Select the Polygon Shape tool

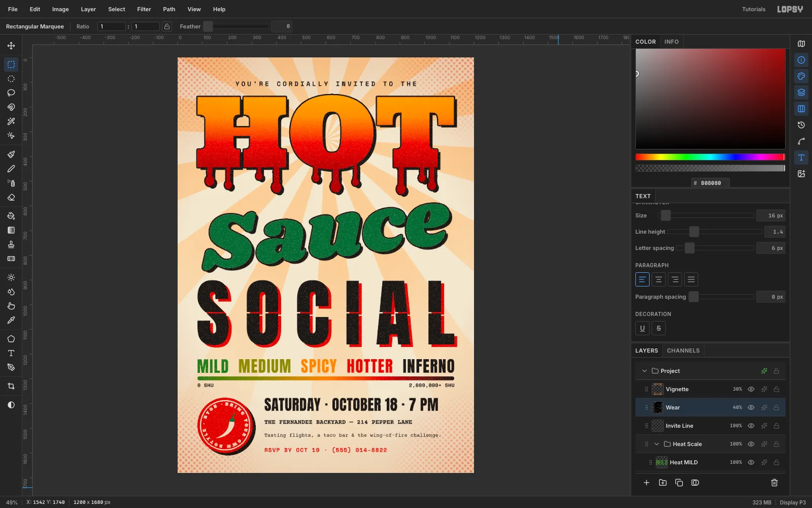11,339
